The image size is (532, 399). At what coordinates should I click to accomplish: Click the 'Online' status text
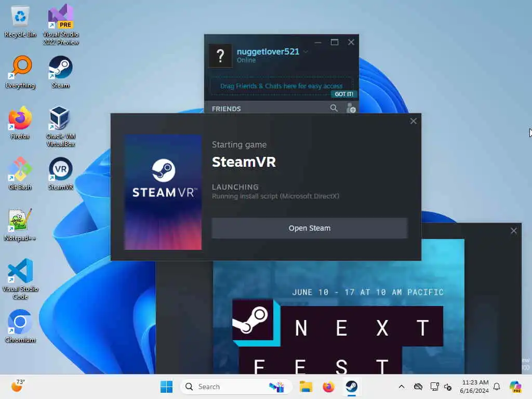(246, 60)
